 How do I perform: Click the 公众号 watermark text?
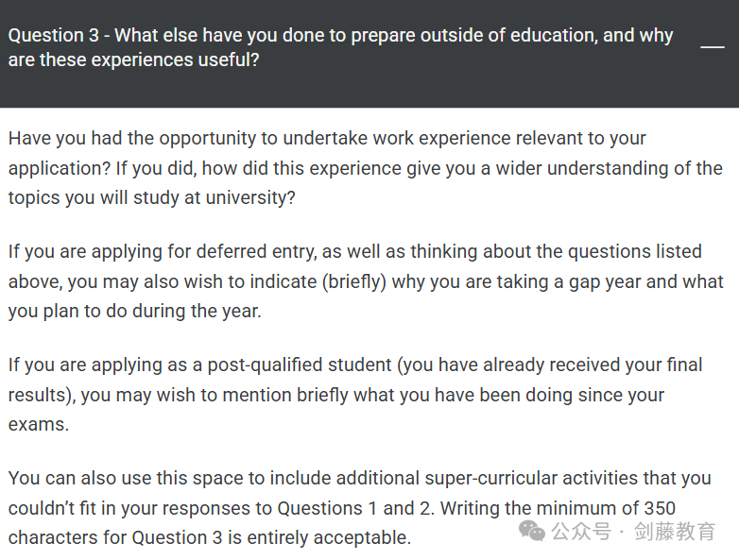tap(581, 532)
